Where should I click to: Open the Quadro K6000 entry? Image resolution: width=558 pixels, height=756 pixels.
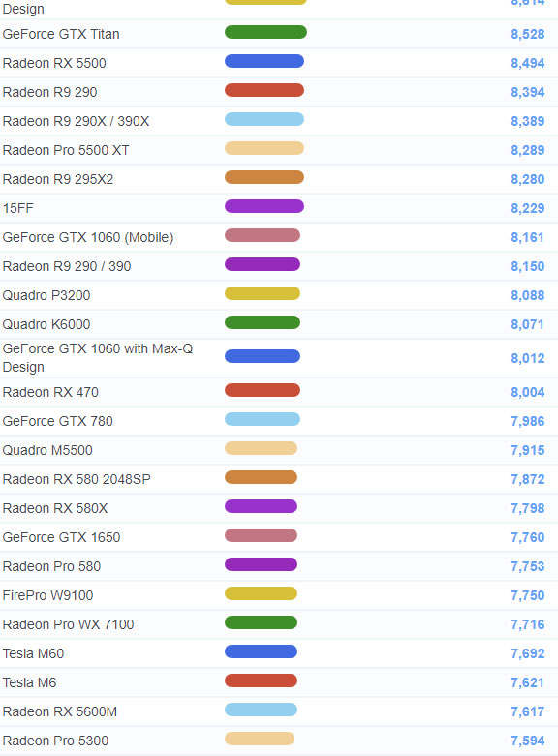[46, 324]
